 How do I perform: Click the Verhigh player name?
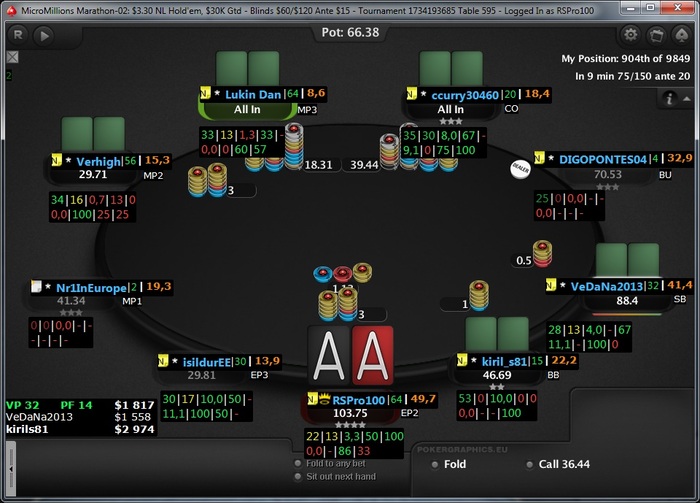[x=98, y=162]
